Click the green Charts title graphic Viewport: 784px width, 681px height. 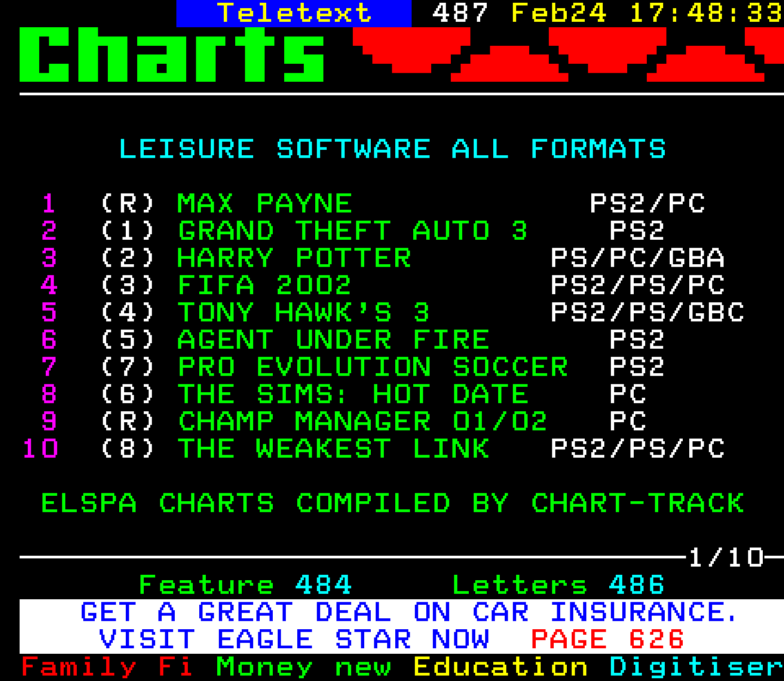click(x=172, y=54)
